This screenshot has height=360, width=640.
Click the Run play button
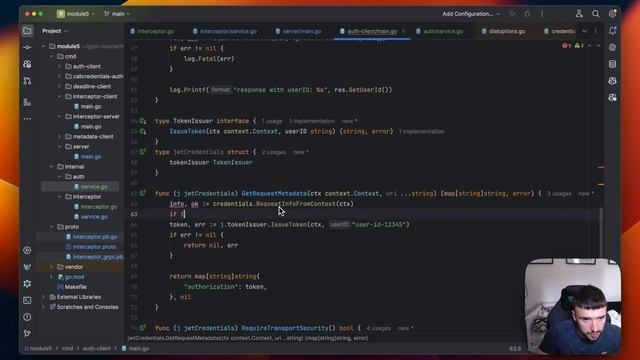512,14
